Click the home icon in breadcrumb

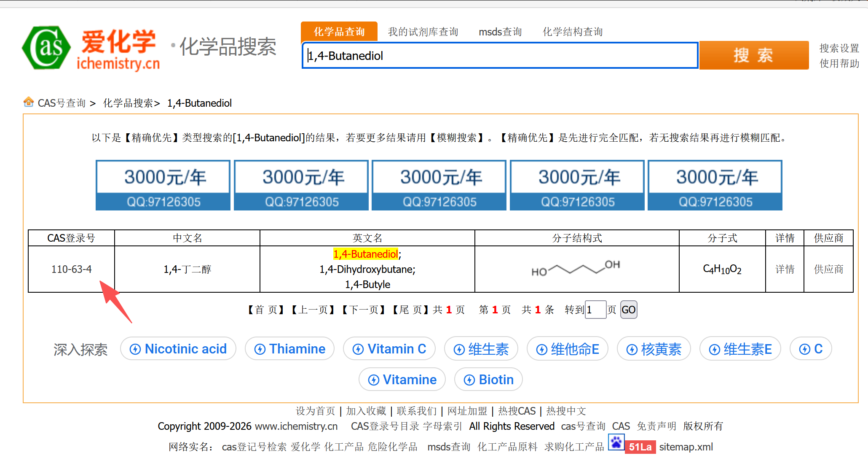[29, 102]
